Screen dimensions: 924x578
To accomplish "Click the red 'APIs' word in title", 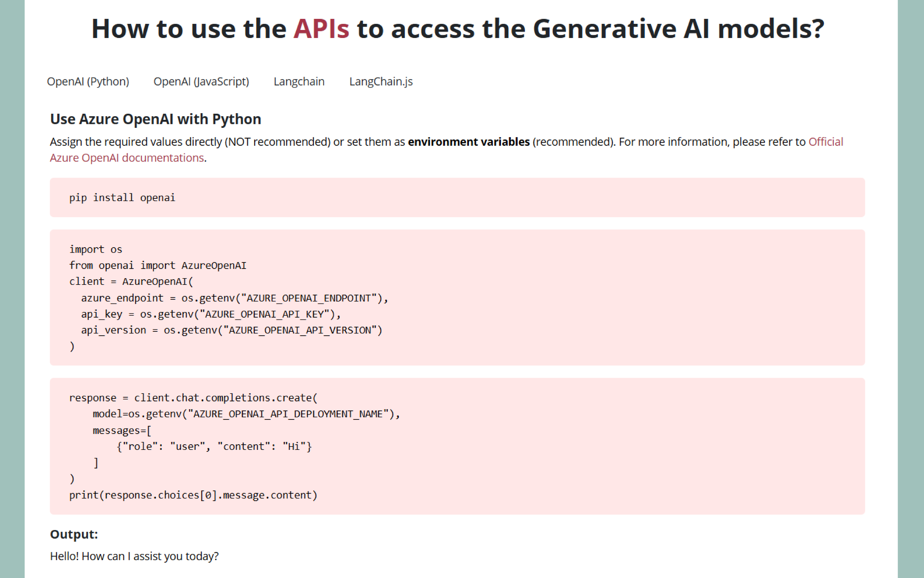I will tap(321, 29).
